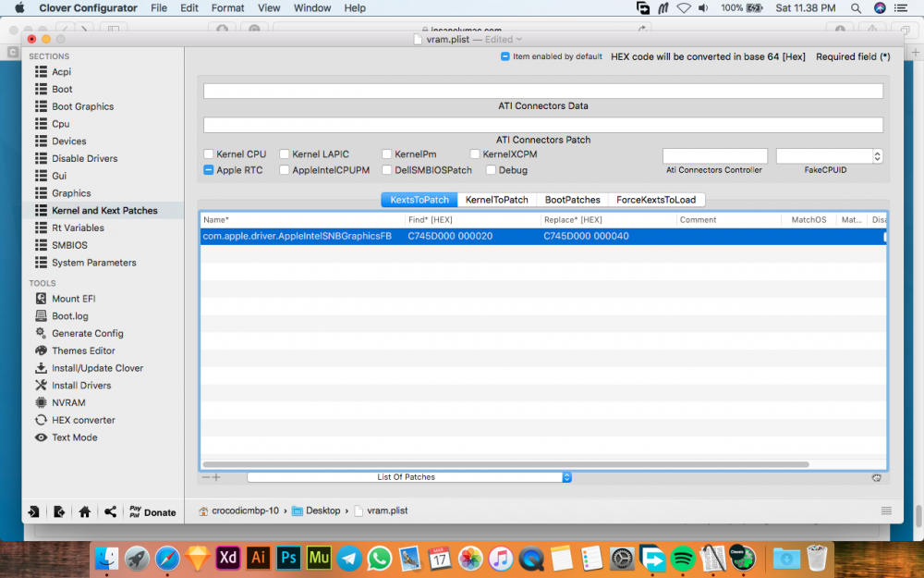Click the patches table horizontal scrollbar
The height and width of the screenshot is (578, 924).
505,465
